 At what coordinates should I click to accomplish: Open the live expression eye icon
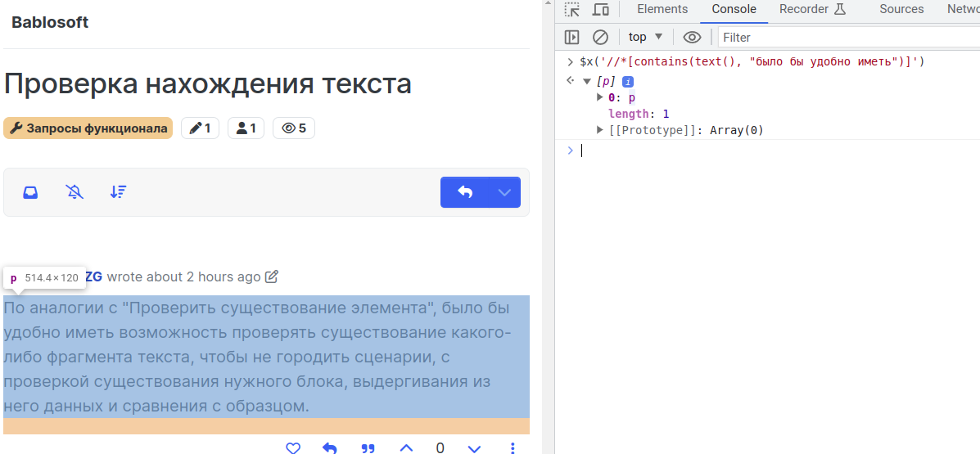click(x=692, y=37)
